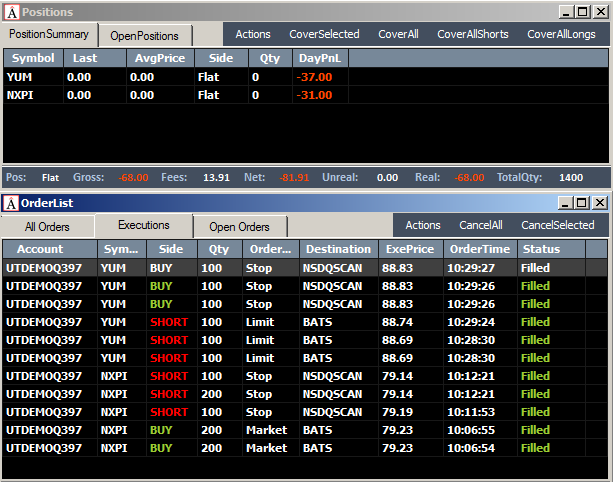Minimize the Positions window
Viewport: 613px width, 482px height.
[x=565, y=12]
